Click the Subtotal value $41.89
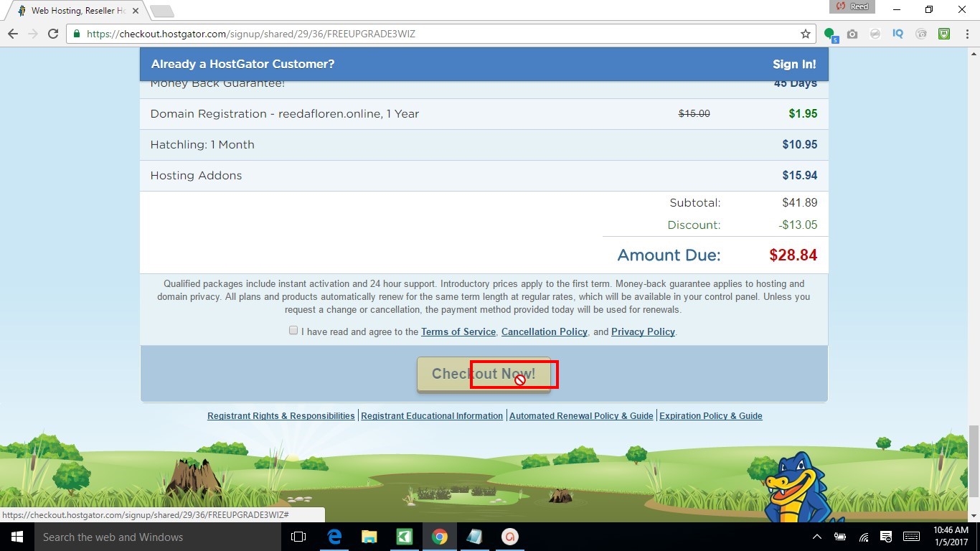The width and height of the screenshot is (980, 551). [x=800, y=202]
